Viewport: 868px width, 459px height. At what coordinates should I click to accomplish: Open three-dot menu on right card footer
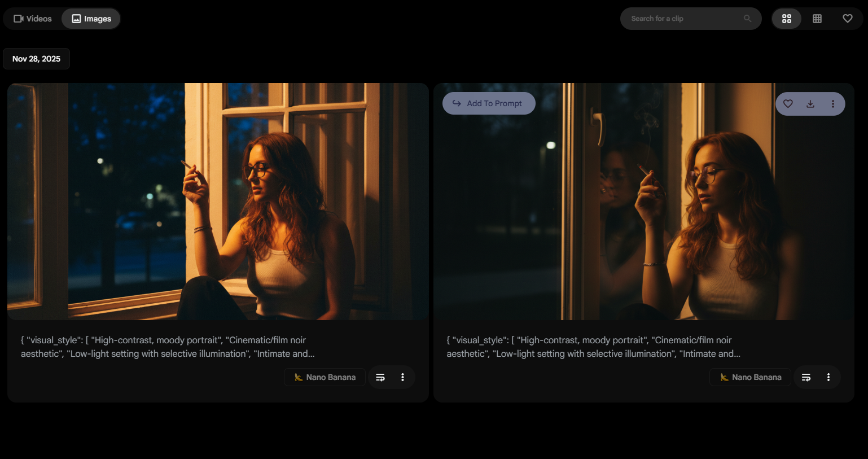point(828,377)
